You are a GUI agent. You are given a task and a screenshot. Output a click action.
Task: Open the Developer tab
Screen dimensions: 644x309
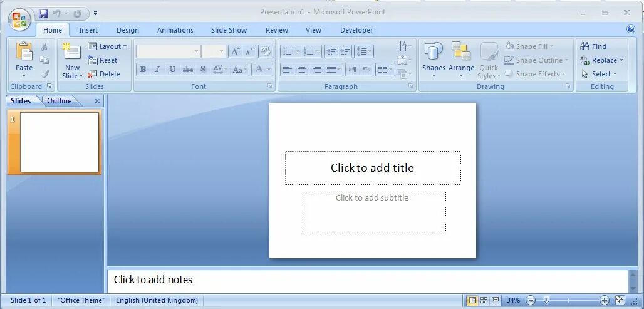[356, 30]
